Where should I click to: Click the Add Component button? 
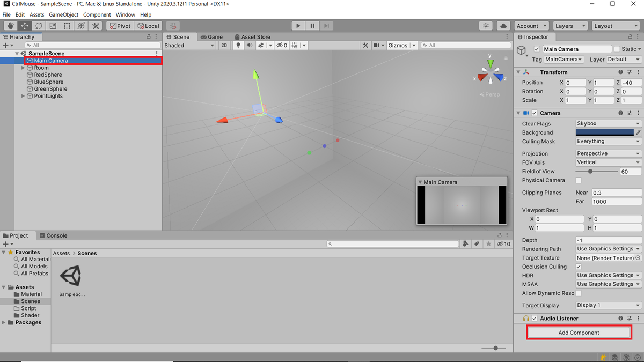pos(579,333)
